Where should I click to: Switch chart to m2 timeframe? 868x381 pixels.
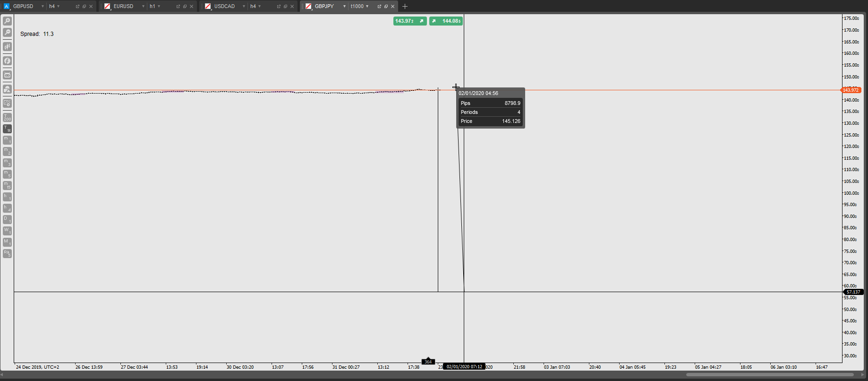7,151
